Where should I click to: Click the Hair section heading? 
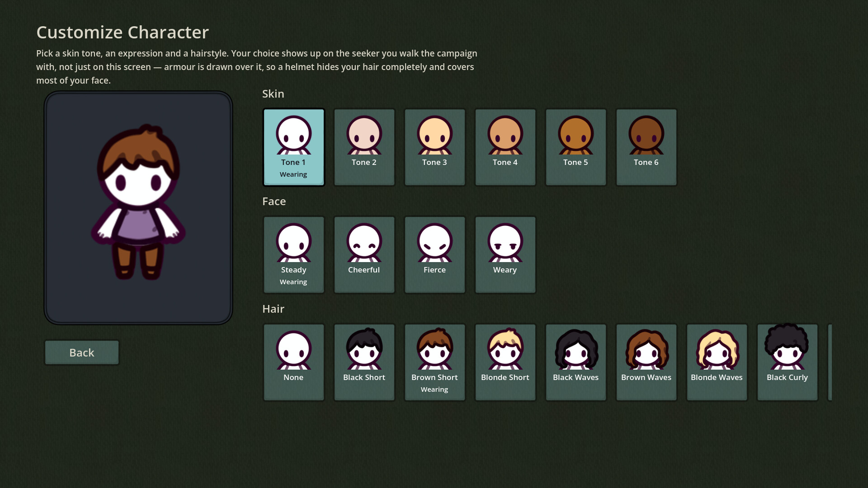pos(273,309)
